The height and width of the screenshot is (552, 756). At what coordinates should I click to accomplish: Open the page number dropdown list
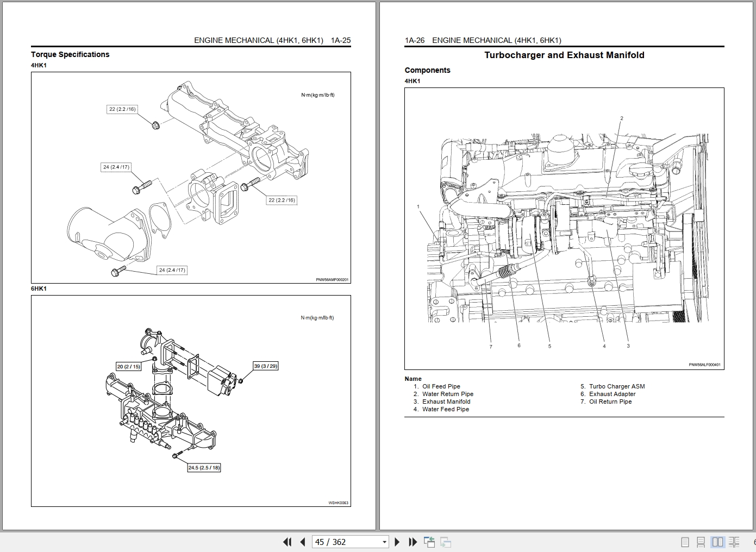[x=384, y=542]
